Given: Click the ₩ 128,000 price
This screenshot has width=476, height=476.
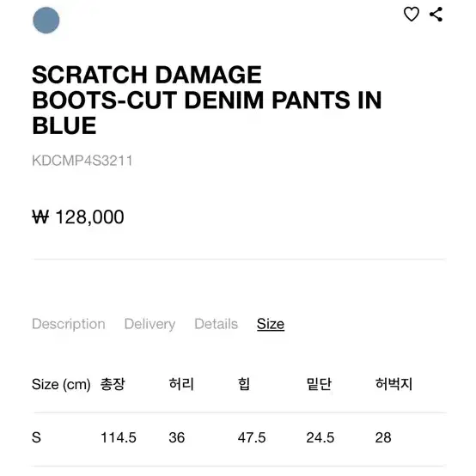Looking at the screenshot, I should pyautogui.click(x=78, y=217).
